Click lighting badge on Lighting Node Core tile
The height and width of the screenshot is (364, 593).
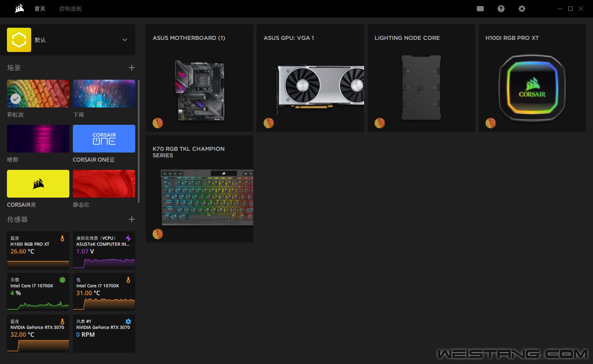pyautogui.click(x=380, y=123)
